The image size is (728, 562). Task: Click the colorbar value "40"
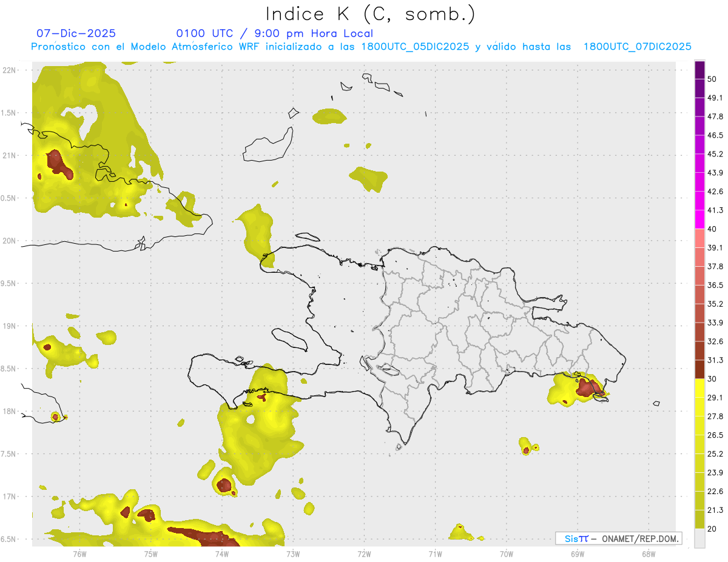coord(712,229)
